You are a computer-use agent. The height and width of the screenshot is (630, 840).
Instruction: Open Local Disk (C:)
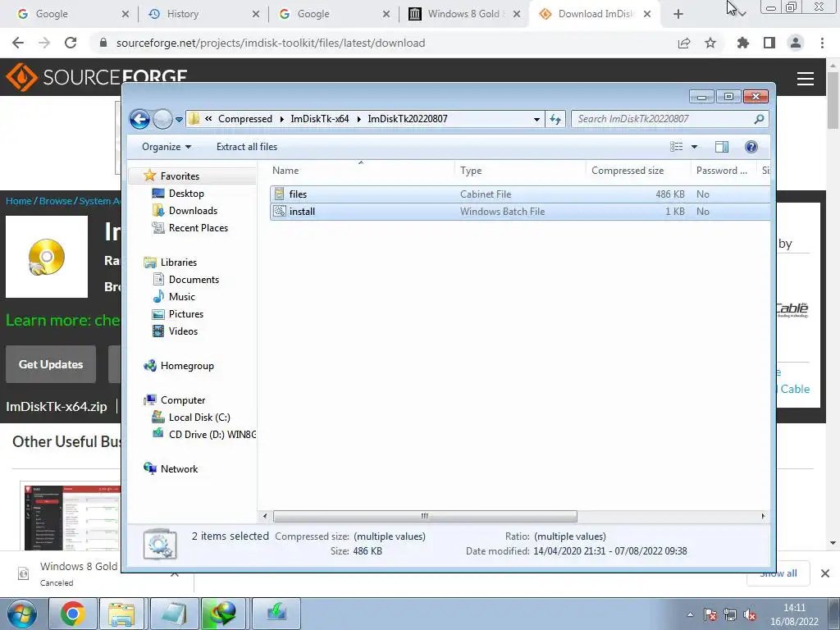point(199,417)
